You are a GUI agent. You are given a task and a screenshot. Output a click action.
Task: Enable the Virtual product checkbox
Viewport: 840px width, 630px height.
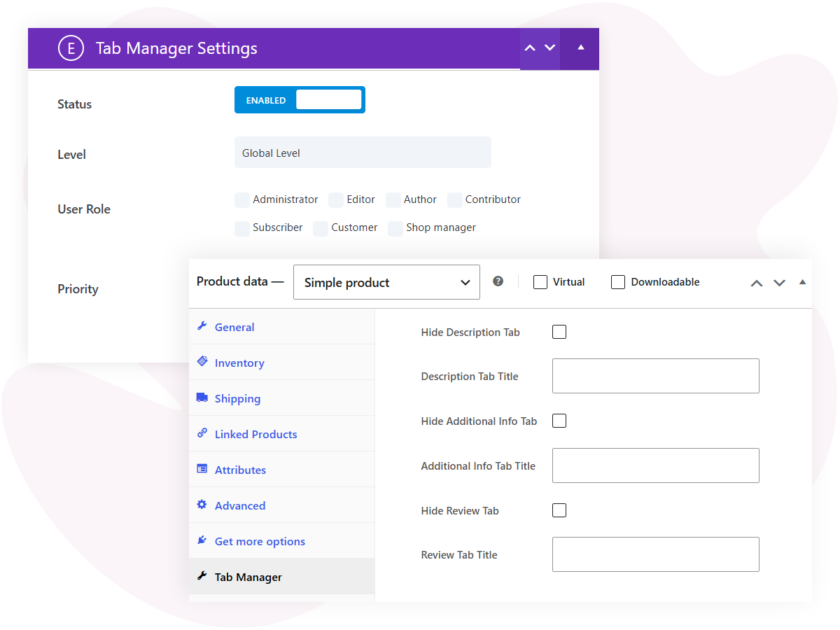pos(540,282)
